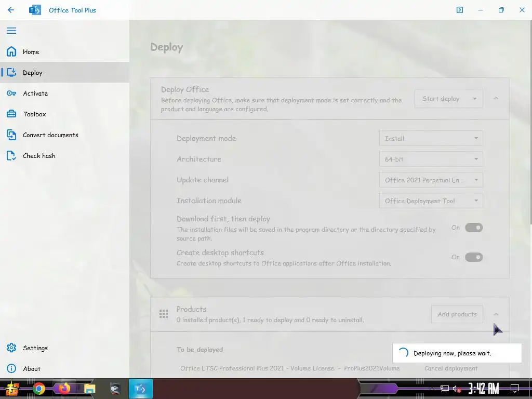Viewport: 532px width, 399px height.
Task: Open the Architecture 64-bit dropdown
Action: point(431,159)
